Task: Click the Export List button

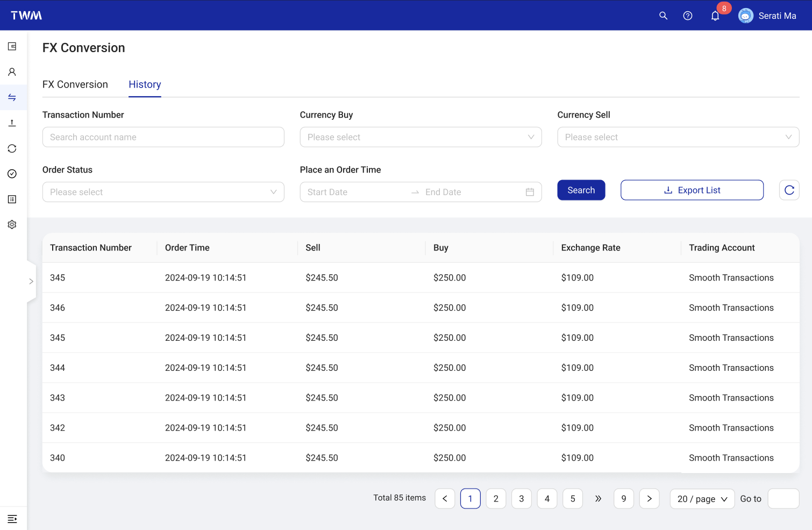Action: click(692, 190)
